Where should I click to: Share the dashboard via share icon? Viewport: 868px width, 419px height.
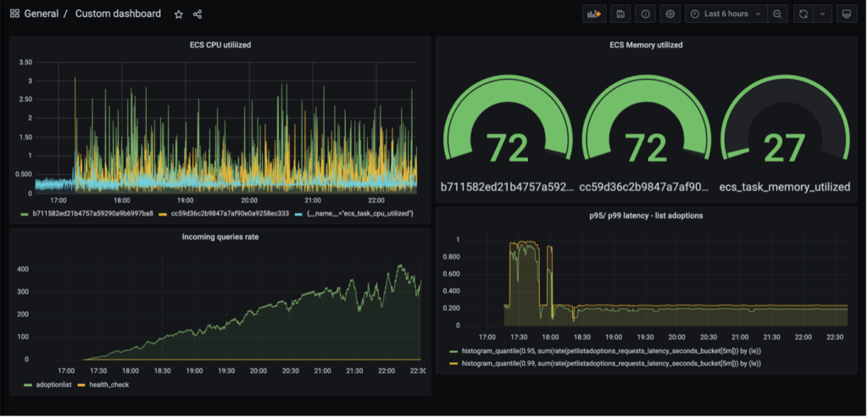(197, 14)
